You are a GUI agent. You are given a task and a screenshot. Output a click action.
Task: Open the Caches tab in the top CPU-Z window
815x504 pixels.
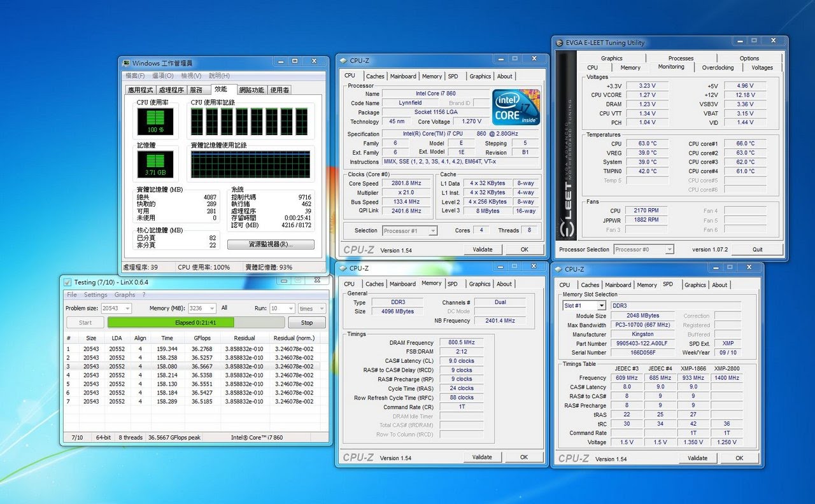(x=375, y=76)
